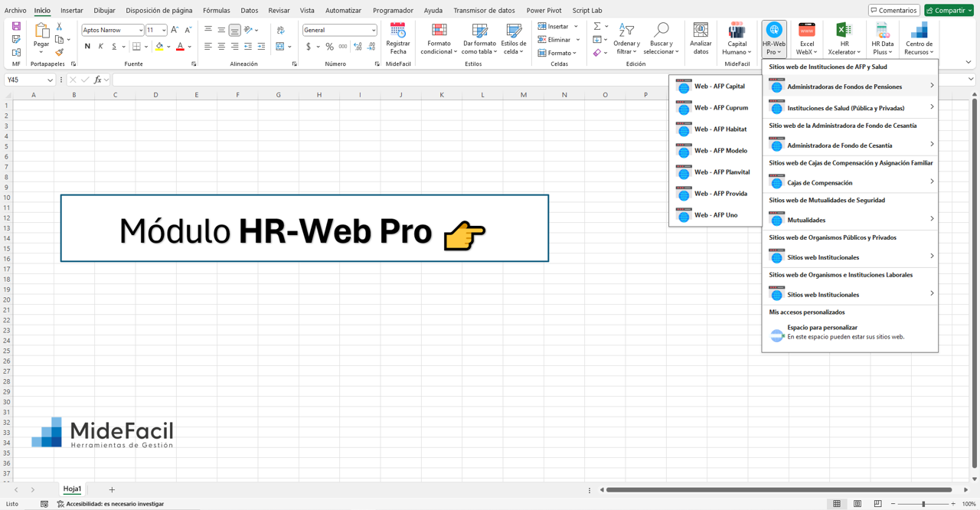Open Centro de Recursos add-in
The image size is (980, 510).
(x=919, y=38)
